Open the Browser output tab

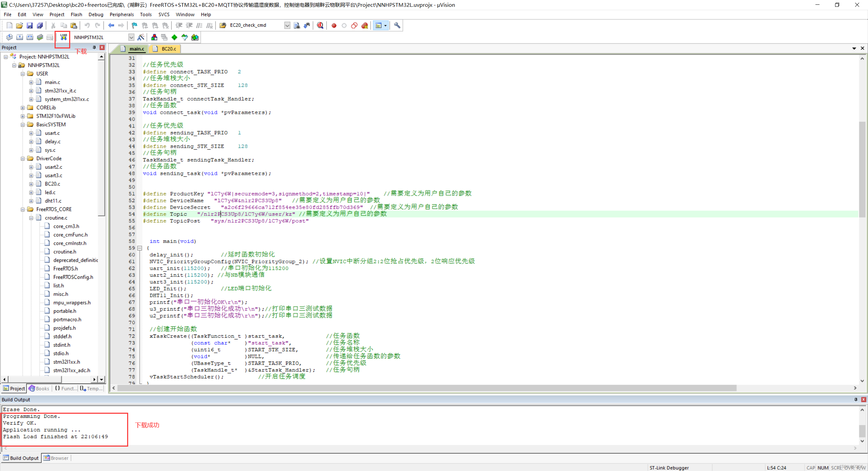point(56,458)
